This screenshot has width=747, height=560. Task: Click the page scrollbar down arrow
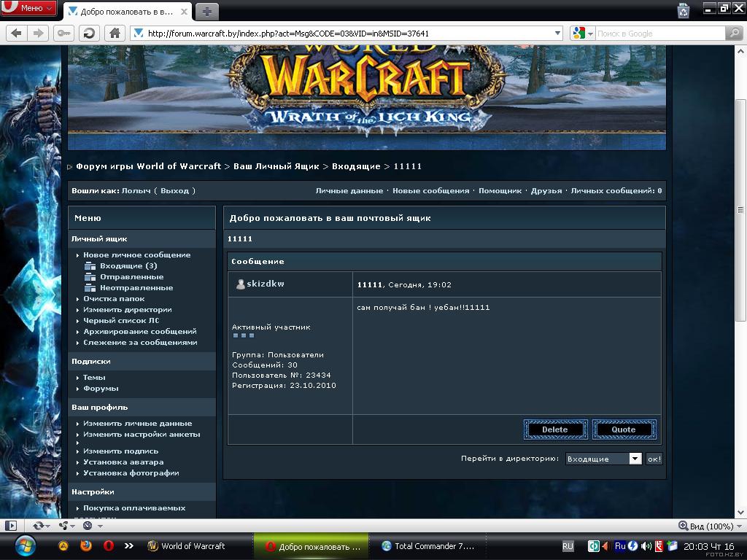(x=741, y=513)
